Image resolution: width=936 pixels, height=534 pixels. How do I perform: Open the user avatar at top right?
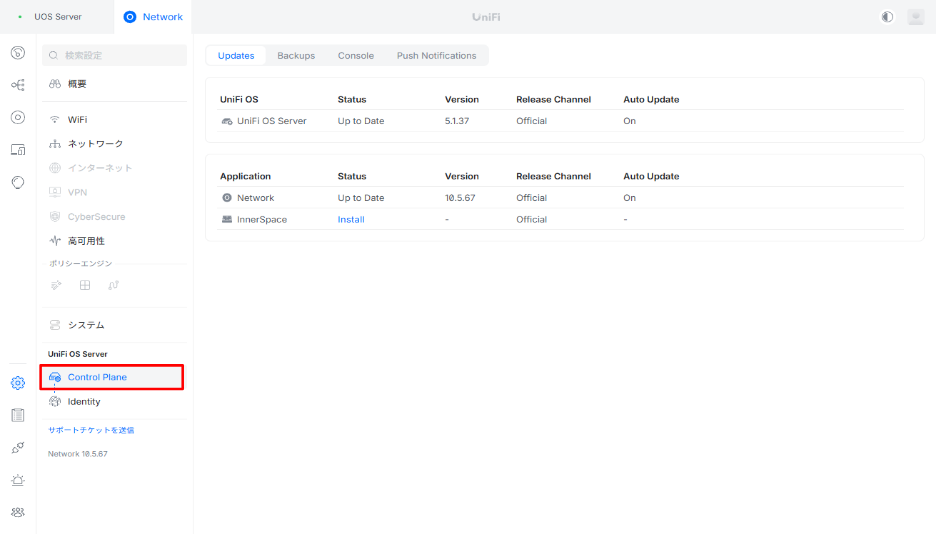(916, 17)
